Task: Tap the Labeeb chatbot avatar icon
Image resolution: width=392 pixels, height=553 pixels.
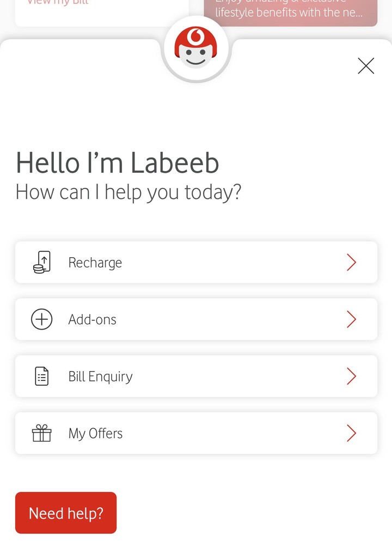Action: tap(197, 50)
